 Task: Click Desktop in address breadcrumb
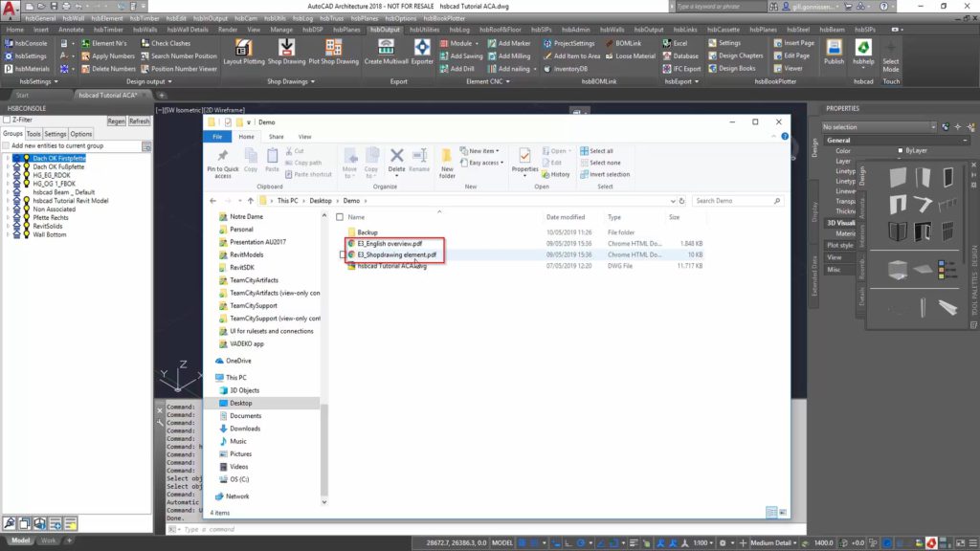click(320, 201)
